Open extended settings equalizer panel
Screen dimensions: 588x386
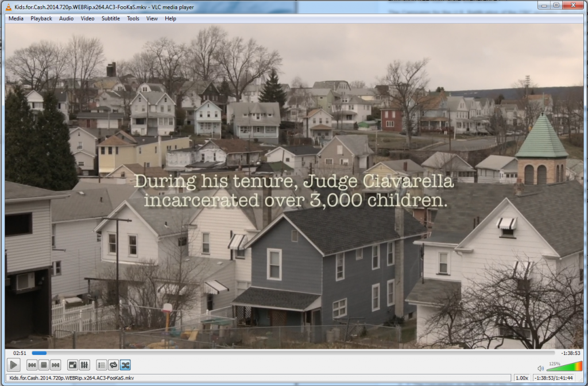84,365
